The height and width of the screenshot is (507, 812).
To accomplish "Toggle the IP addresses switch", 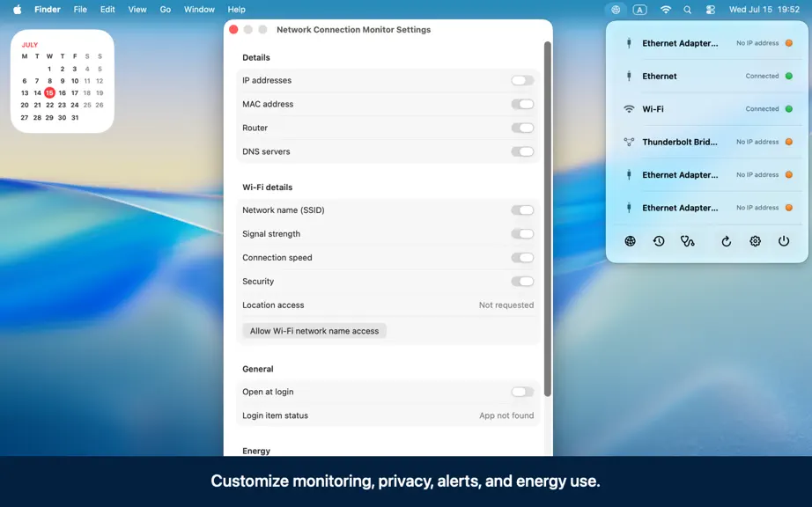I will click(x=522, y=80).
